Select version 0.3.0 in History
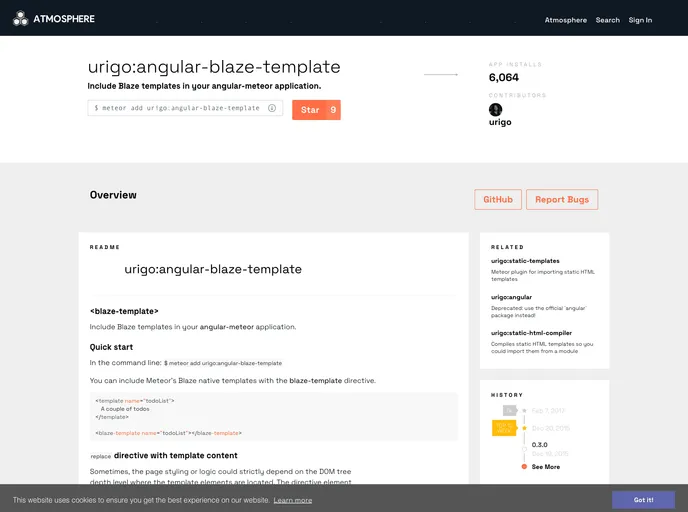 pos(539,445)
